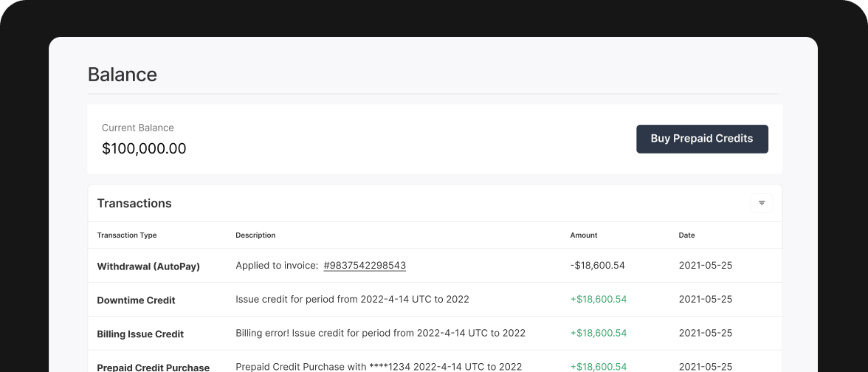Click the Withdrawal (AutoPay) row label

click(x=148, y=266)
